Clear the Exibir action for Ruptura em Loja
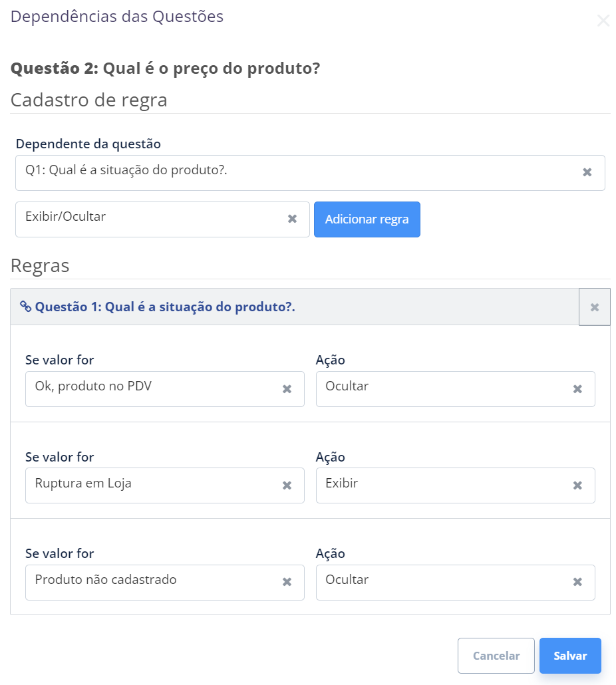This screenshot has height=685, width=616. (577, 485)
